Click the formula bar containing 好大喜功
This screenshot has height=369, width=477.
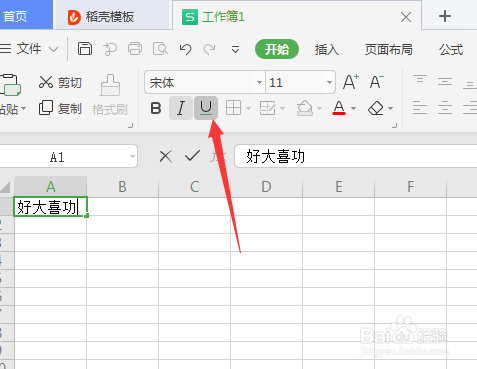(x=355, y=156)
